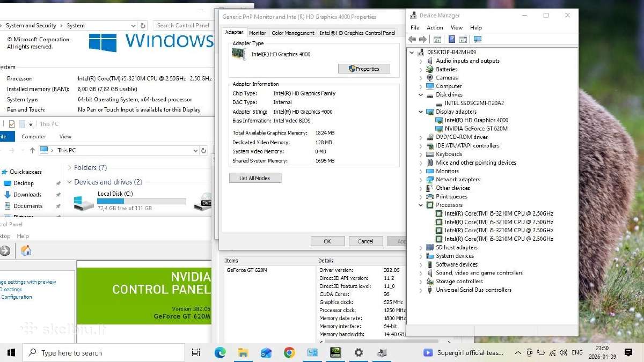The image size is (644, 362).
Task: Collapse the Devices and drives group
Action: click(x=70, y=182)
